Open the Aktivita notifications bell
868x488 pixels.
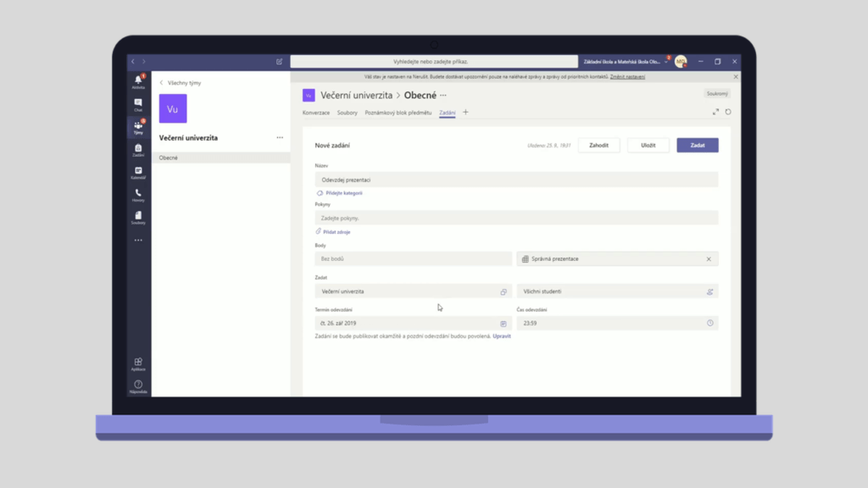click(138, 81)
